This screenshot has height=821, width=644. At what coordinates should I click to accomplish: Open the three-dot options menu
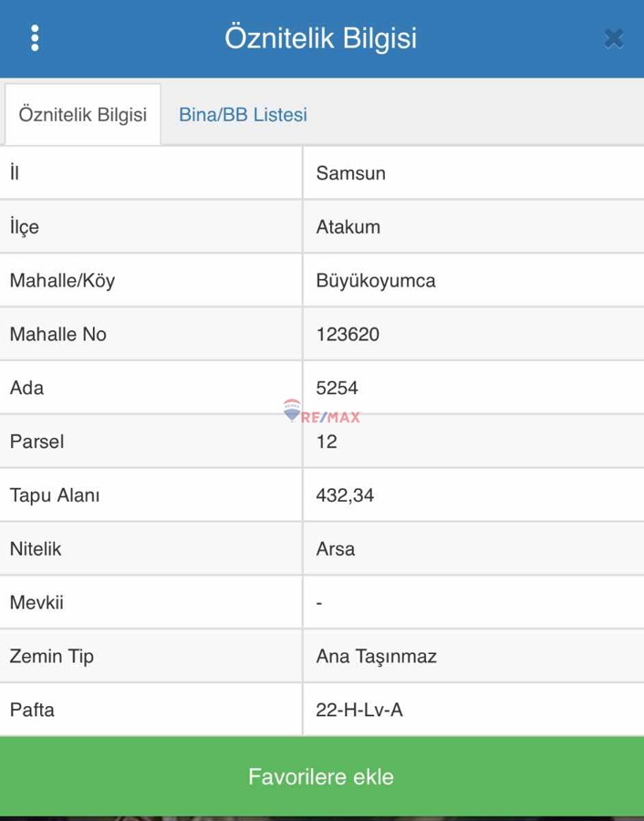(x=35, y=37)
